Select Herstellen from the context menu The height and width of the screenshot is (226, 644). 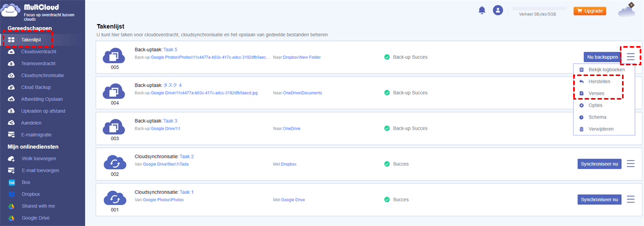click(x=599, y=81)
